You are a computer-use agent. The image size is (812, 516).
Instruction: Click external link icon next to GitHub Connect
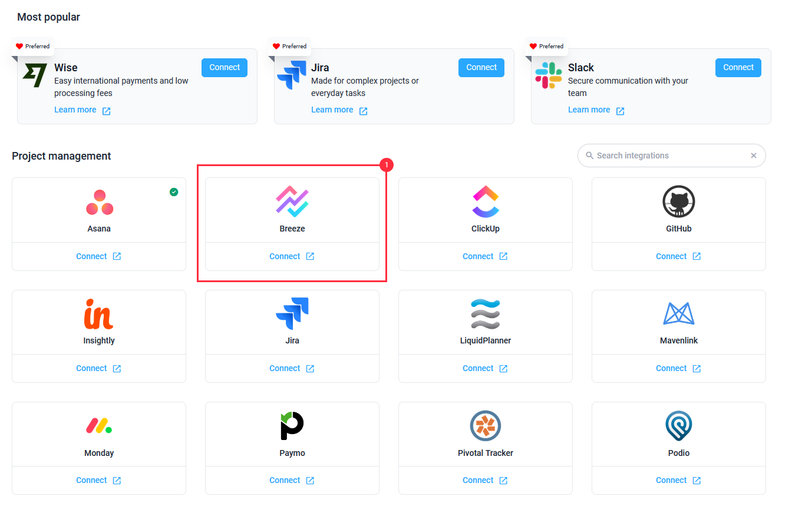click(x=697, y=256)
